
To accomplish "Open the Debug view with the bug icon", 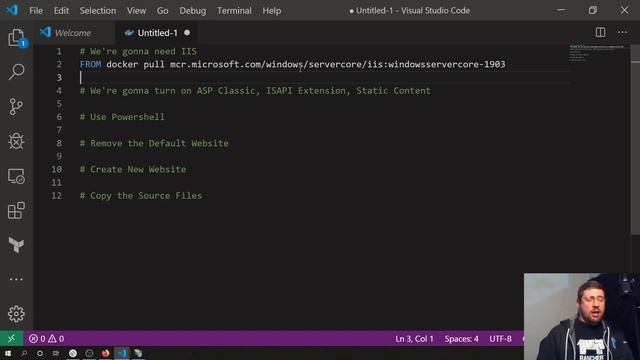I will click(16, 141).
